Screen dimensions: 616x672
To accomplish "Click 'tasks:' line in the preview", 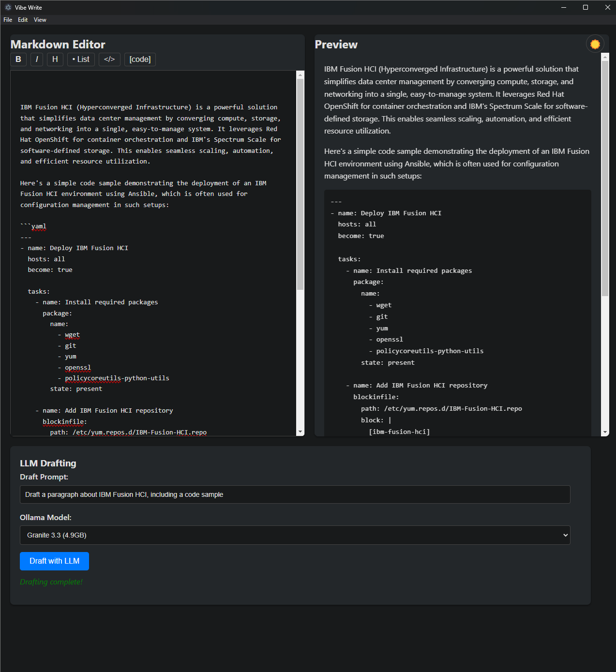I will tap(349, 259).
